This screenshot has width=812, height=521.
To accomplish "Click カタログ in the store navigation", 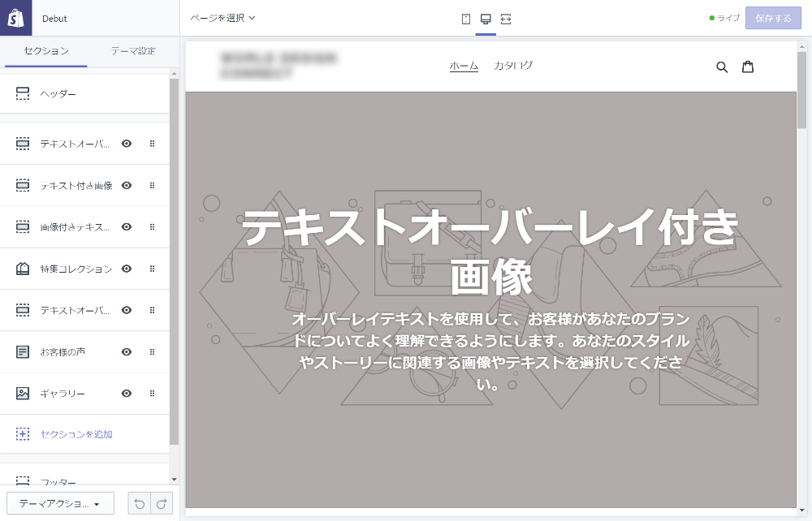I will click(512, 65).
